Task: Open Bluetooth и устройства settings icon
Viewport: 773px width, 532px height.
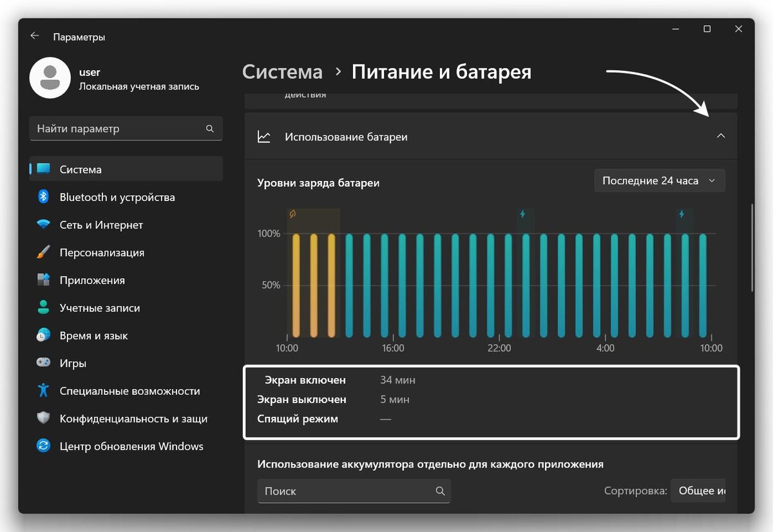Action: [43, 197]
